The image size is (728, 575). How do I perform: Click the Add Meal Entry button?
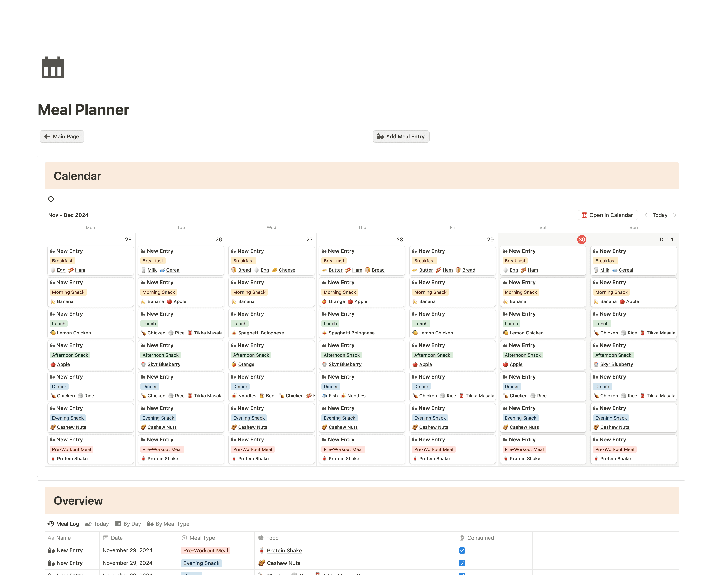coord(401,136)
